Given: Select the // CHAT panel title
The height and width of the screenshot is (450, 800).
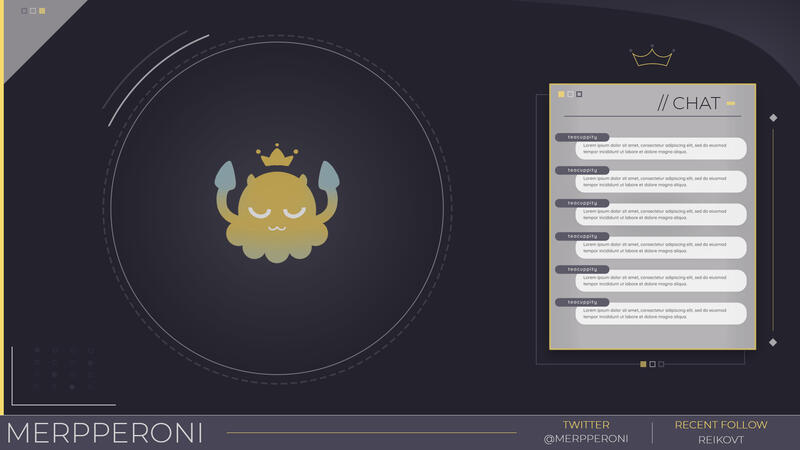Looking at the screenshot, I should [x=688, y=103].
